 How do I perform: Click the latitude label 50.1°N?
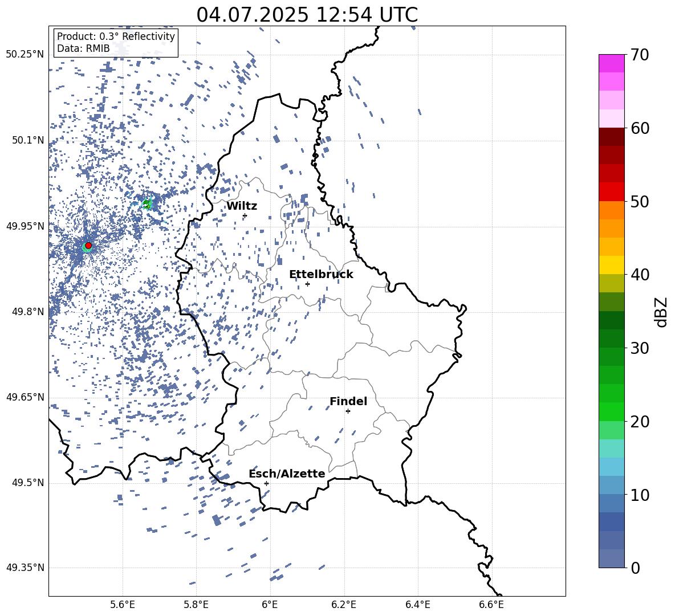[x=28, y=140]
